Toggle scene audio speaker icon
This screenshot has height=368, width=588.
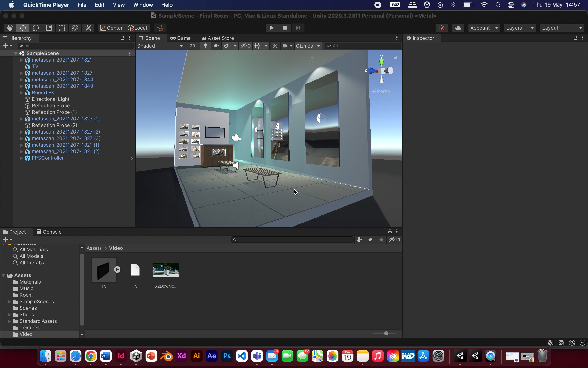pos(216,46)
